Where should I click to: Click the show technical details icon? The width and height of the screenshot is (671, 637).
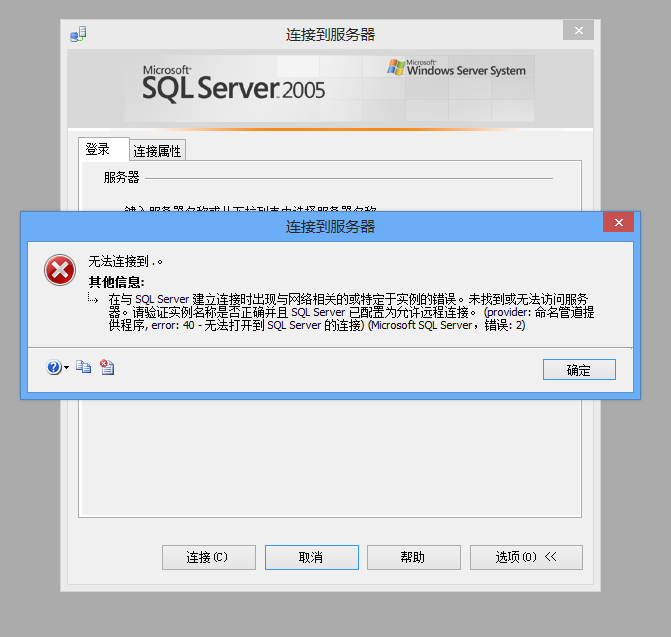tap(107, 368)
